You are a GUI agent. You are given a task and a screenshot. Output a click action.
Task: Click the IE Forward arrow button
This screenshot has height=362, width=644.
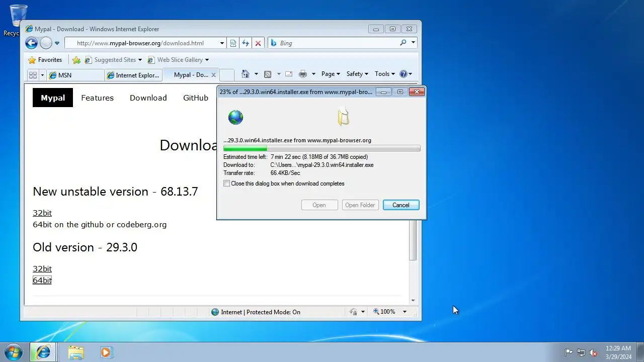[x=46, y=43]
